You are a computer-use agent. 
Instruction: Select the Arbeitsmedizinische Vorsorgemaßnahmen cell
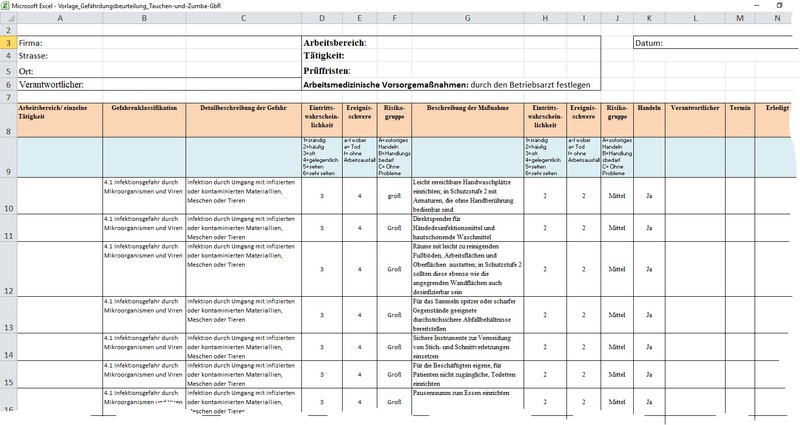450,86
